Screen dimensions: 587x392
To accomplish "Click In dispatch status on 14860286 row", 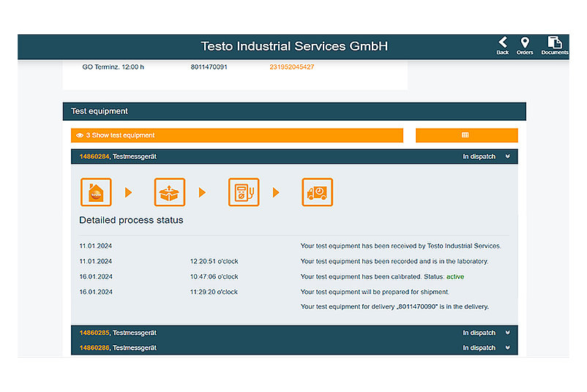I will point(479,347).
